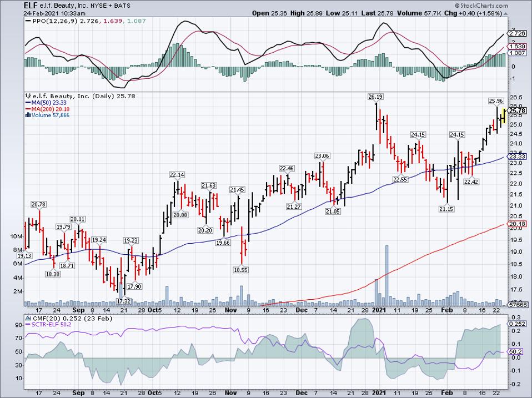Viewport: 532px width, 398px height.
Task: Click the 19.23 price label
Action: tap(131, 240)
